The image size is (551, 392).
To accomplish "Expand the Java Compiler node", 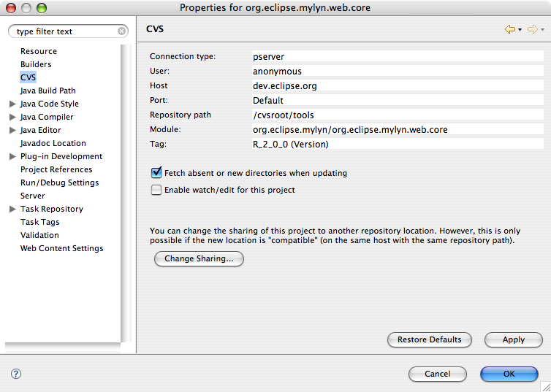I will pos(12,117).
